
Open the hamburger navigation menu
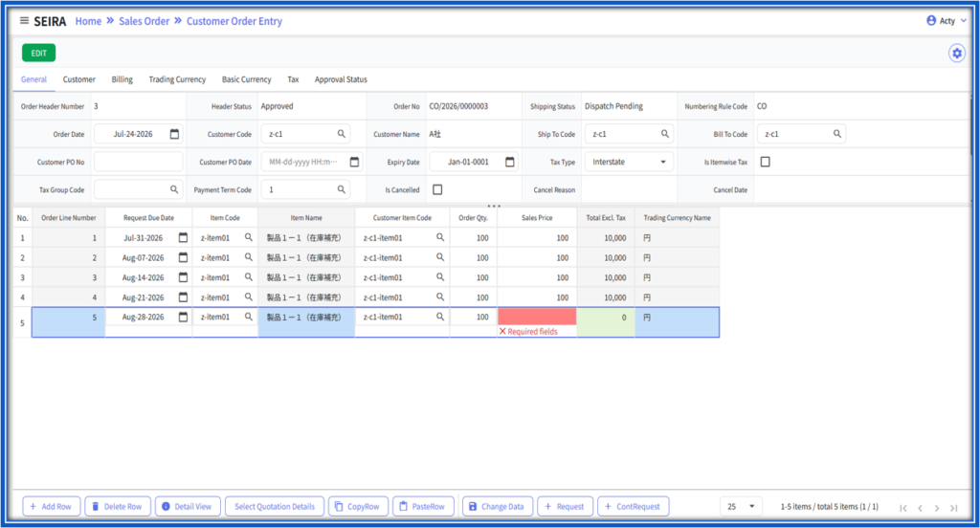tap(24, 21)
